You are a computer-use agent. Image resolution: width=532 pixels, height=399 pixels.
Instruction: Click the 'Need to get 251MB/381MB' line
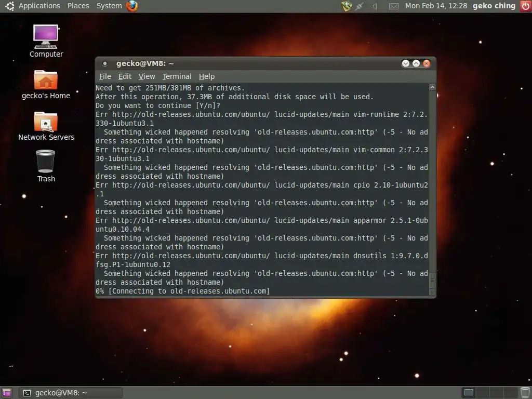(170, 88)
